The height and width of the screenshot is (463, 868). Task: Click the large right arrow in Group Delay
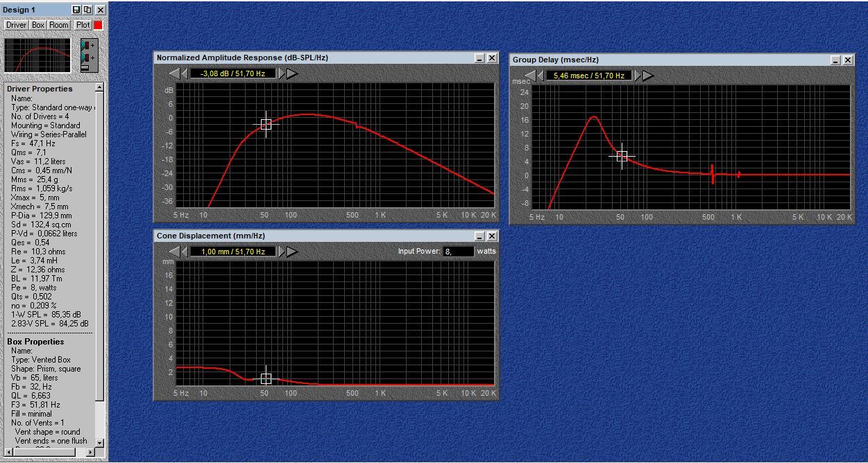point(648,76)
